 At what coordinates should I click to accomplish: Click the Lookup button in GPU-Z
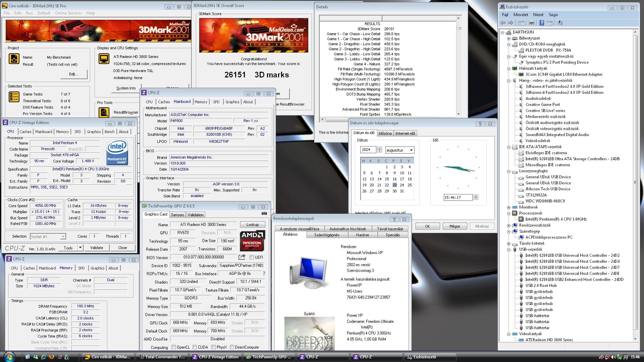pos(252,225)
